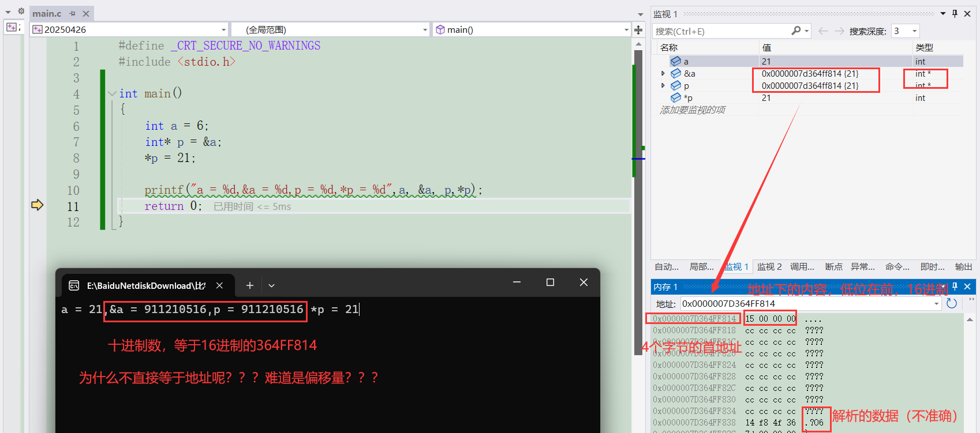
Task: Click the 类型 column header
Action: coord(924,47)
